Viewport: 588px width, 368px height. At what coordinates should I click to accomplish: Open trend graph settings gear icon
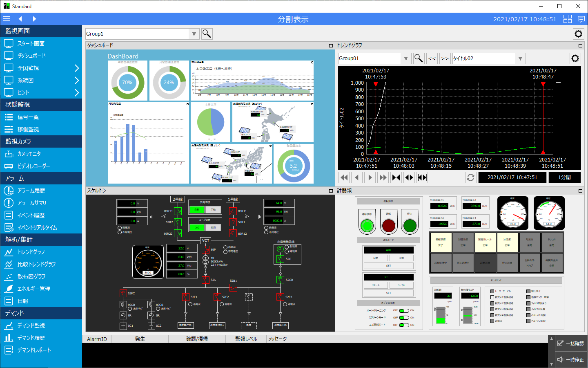click(575, 58)
